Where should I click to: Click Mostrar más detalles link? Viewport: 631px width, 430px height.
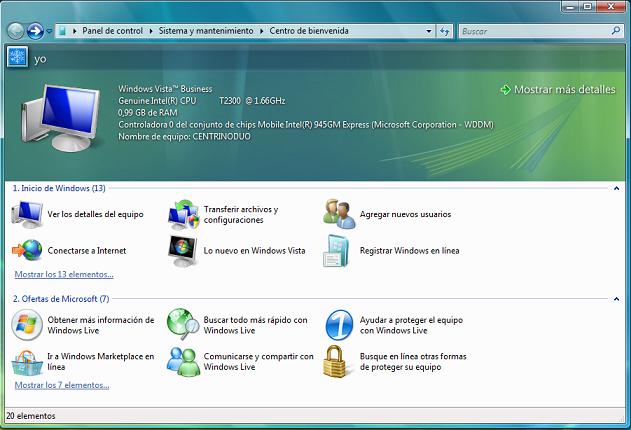tap(565, 89)
